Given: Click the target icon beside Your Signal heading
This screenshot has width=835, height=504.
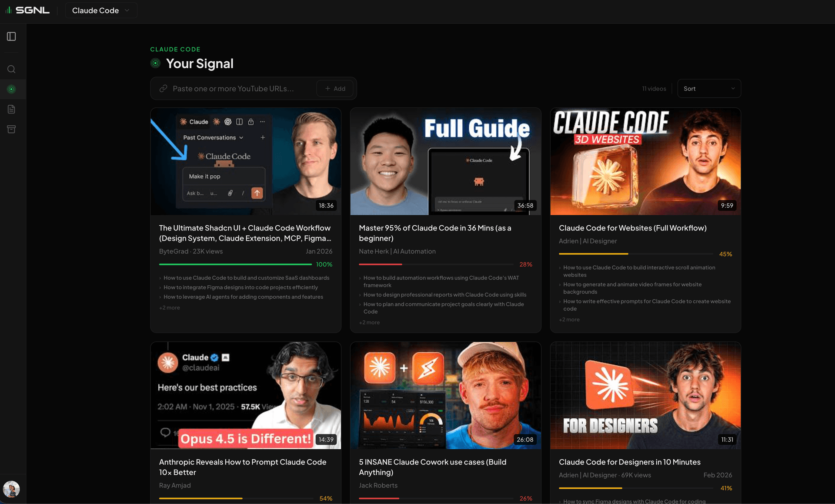Looking at the screenshot, I should [x=155, y=63].
